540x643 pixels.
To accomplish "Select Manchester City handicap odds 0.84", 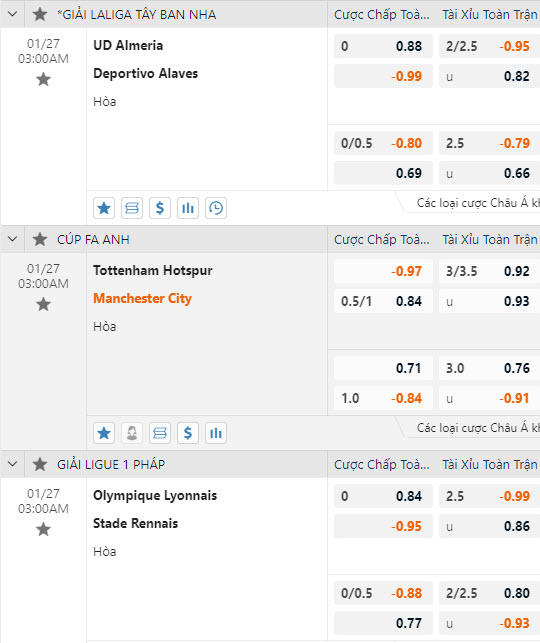I will (383, 301).
